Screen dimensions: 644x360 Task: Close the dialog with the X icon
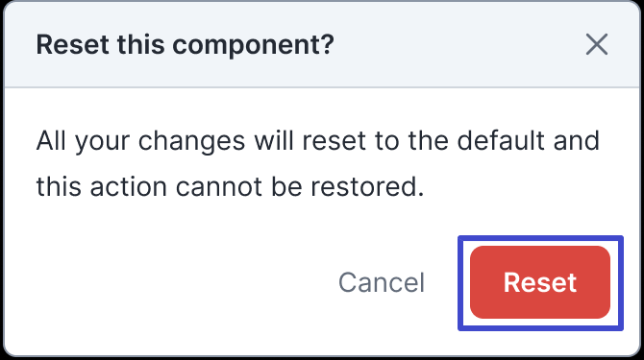click(x=596, y=44)
